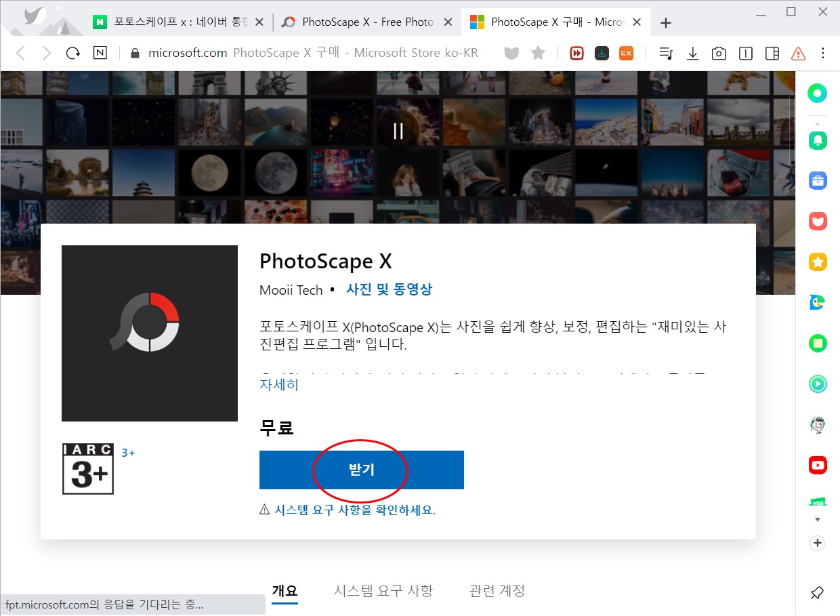This screenshot has width=840, height=616.
Task: Reload the current page
Action: coord(73,53)
